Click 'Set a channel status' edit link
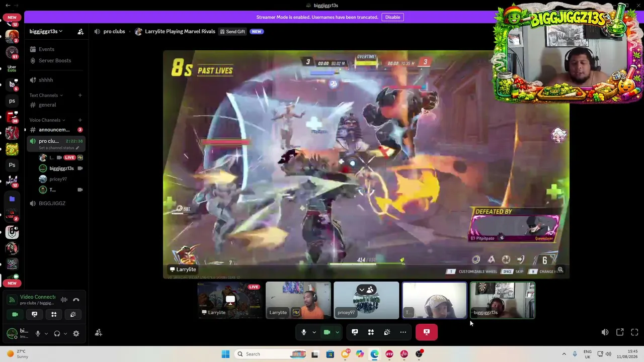This screenshot has width=644, height=362. pos(59,148)
